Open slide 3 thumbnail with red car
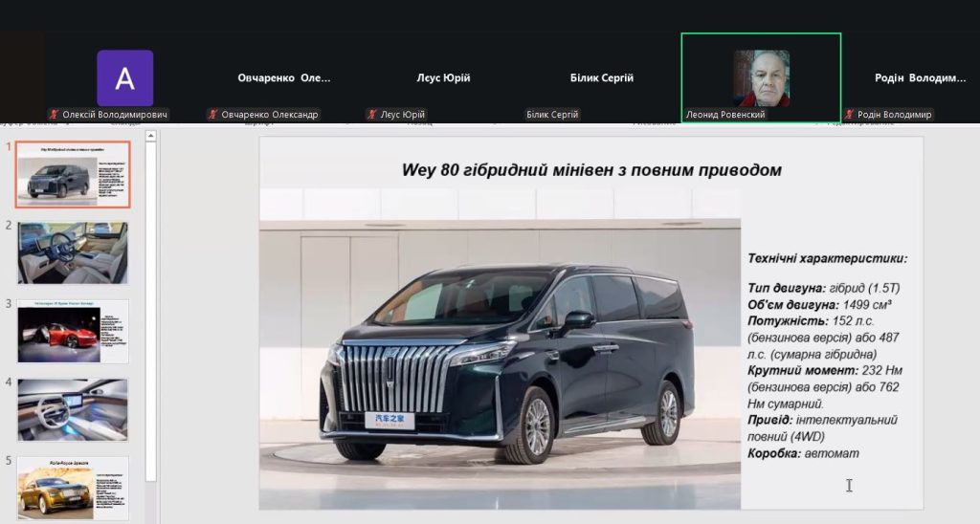This screenshot has height=524, width=980. point(73,331)
